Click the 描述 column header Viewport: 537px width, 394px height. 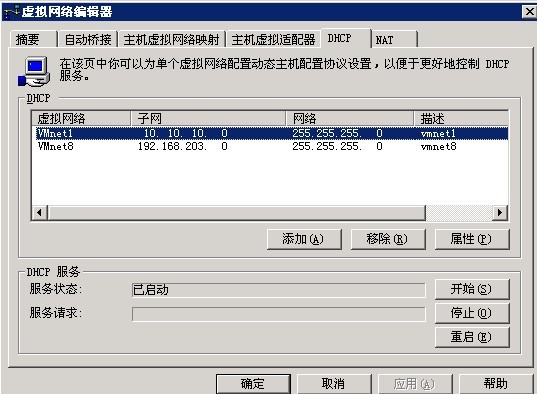pyautogui.click(x=461, y=119)
